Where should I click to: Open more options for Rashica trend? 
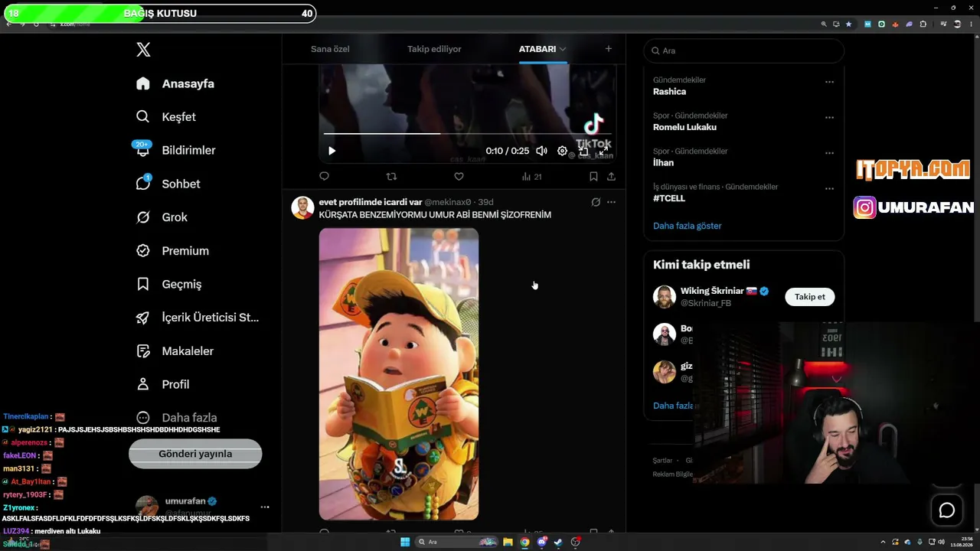coord(829,82)
